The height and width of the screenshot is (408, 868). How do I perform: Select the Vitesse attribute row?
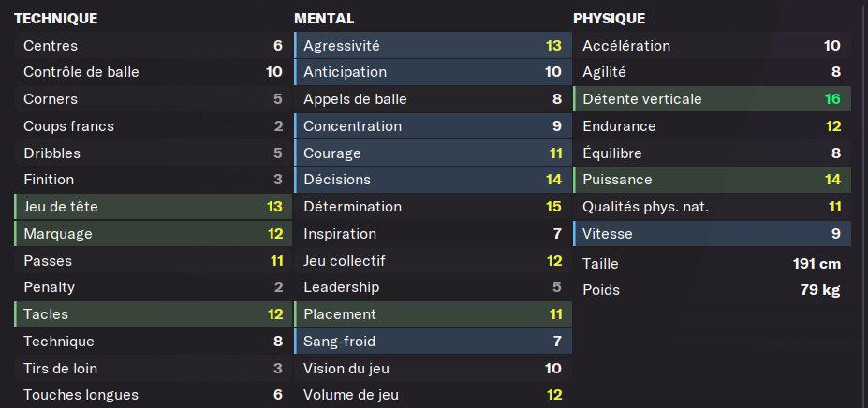tap(712, 234)
